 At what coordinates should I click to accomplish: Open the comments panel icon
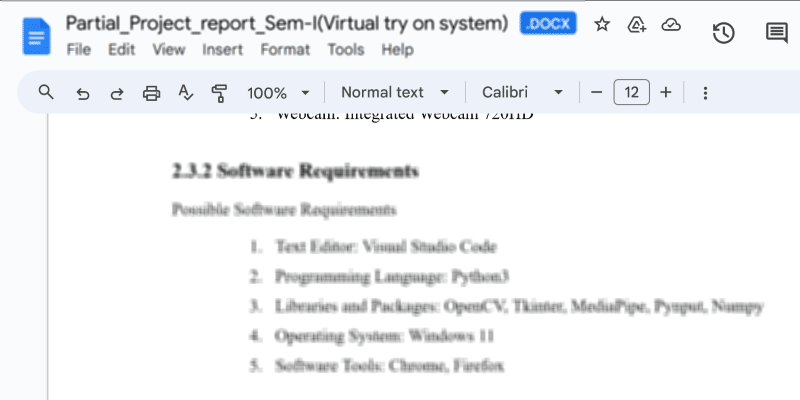(x=776, y=33)
